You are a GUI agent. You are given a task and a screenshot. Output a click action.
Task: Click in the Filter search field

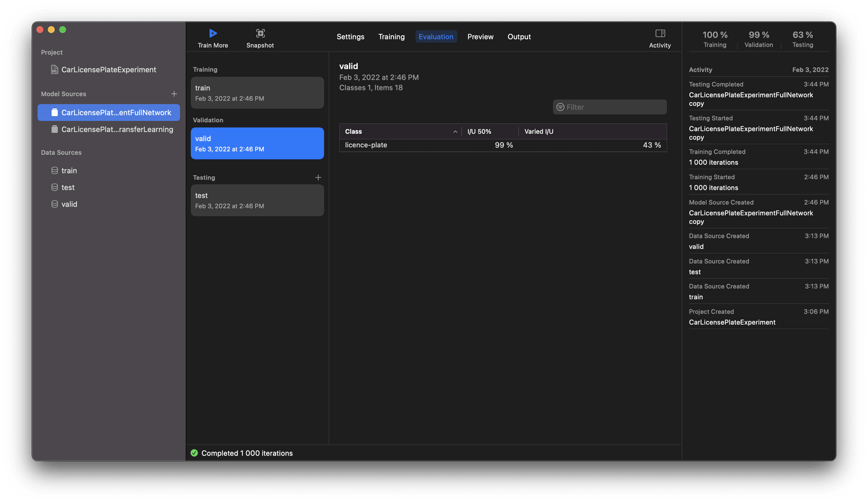(x=612, y=107)
